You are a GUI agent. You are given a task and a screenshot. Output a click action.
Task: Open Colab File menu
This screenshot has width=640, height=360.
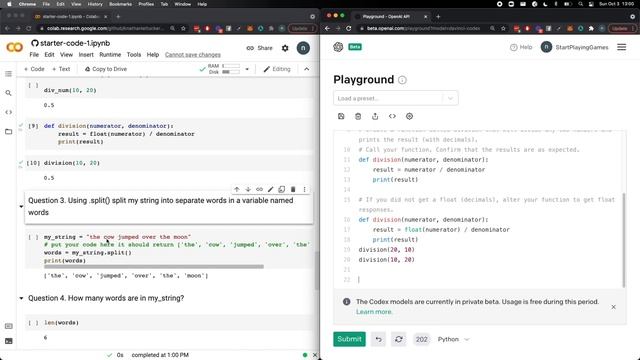pyautogui.click(x=34, y=55)
